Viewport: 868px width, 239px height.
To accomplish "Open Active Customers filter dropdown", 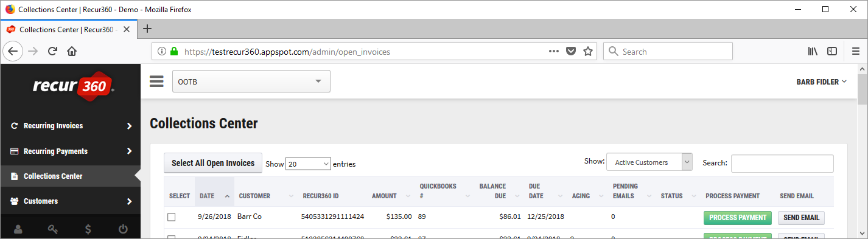I will pos(649,162).
